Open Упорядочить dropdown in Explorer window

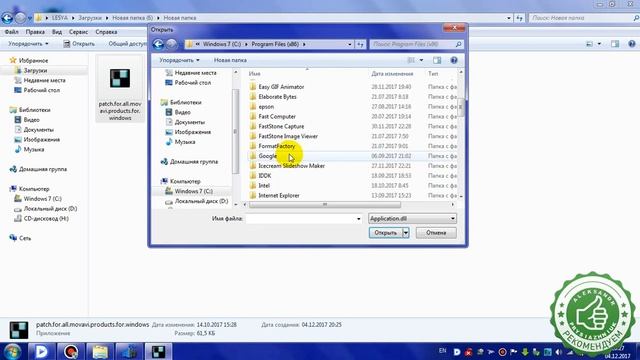(28, 44)
